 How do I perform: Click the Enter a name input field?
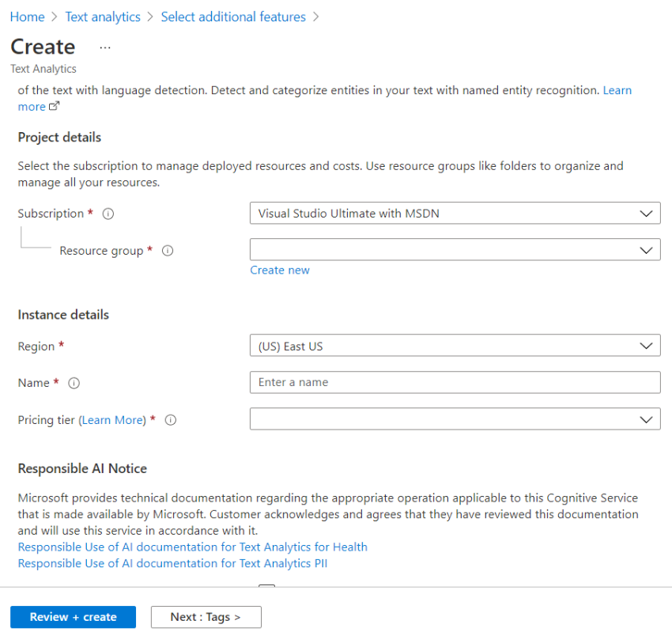(x=455, y=382)
